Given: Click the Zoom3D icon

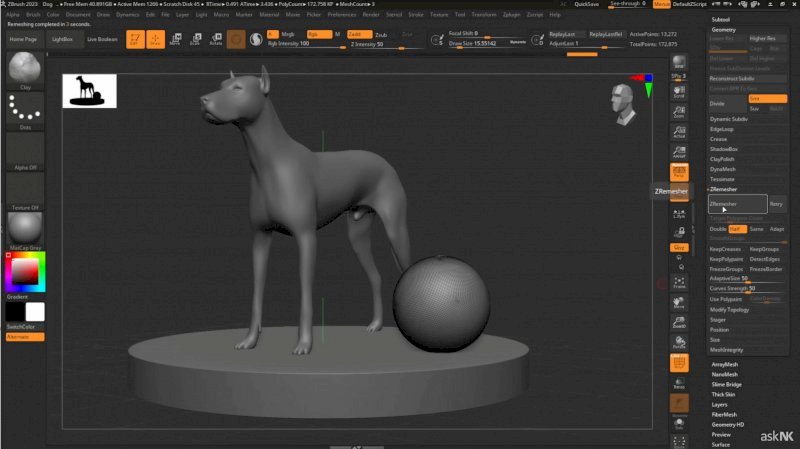Looking at the screenshot, I should point(679,322).
